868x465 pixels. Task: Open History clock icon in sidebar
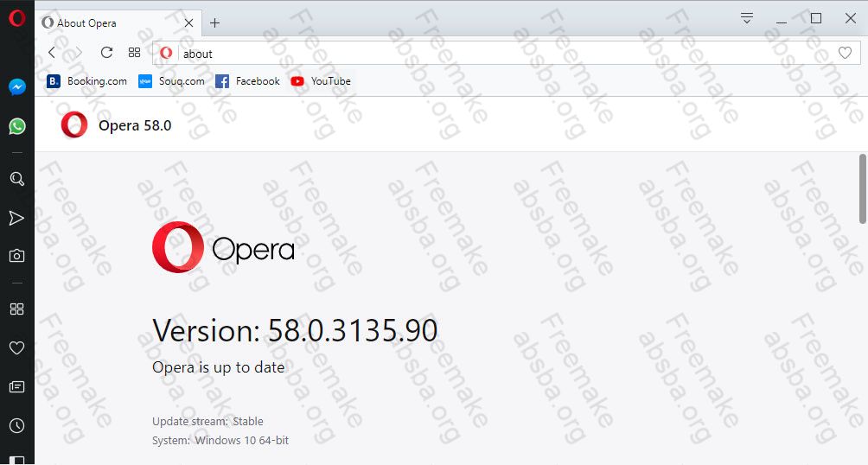pyautogui.click(x=16, y=425)
